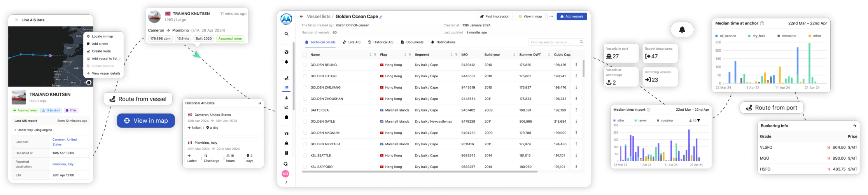Open the three-dot menu for GOLDEN FUTURE

pos(576,76)
